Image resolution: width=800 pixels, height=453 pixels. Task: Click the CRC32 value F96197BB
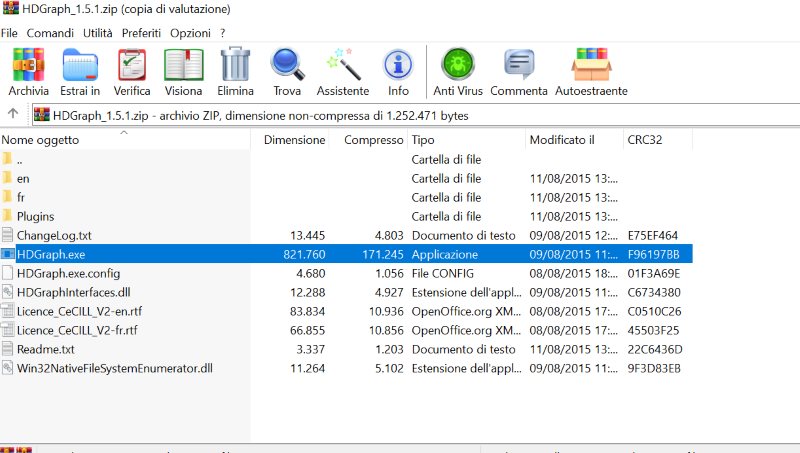[x=653, y=254]
